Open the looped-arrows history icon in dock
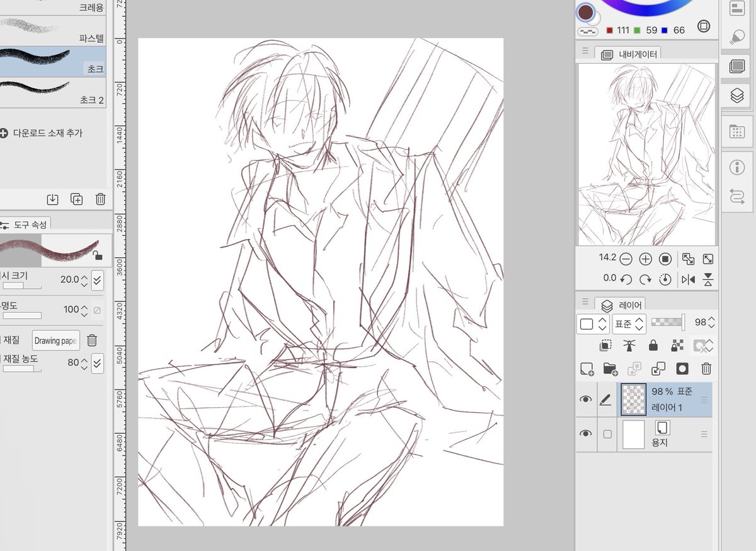This screenshot has width=756, height=551. [x=736, y=196]
